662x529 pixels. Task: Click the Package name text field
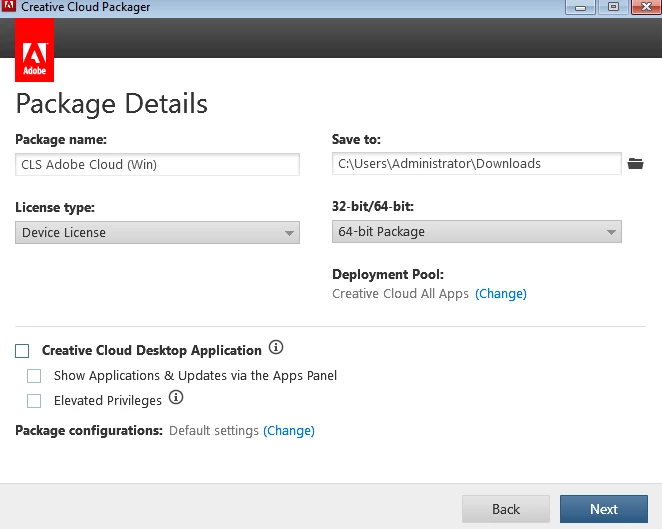click(157, 164)
